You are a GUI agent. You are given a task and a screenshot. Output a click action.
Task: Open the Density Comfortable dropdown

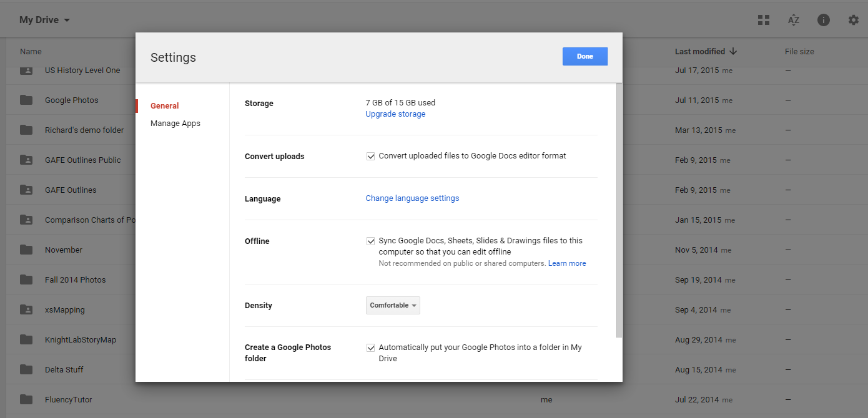[393, 305]
